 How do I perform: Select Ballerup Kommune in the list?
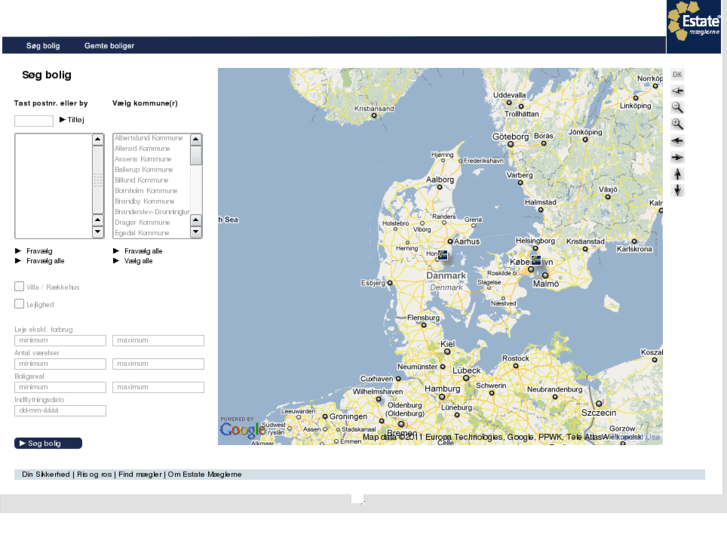pos(143,170)
